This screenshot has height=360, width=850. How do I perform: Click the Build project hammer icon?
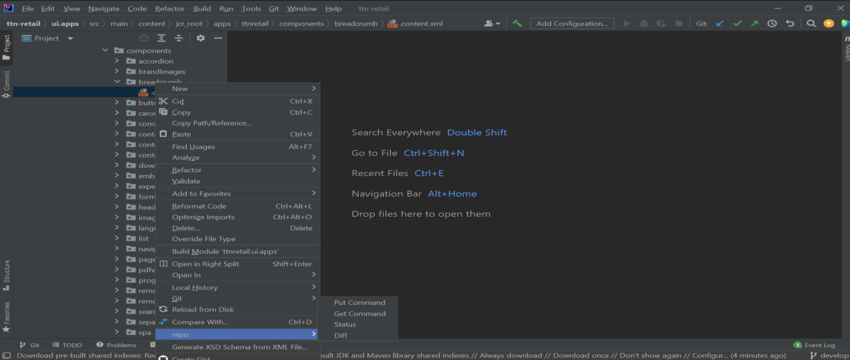518,23
